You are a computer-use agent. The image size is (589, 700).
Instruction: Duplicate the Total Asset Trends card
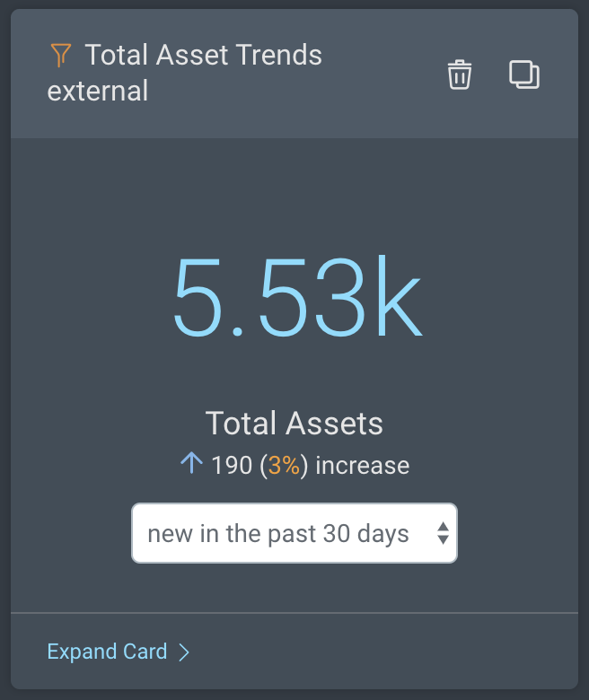pos(524,74)
